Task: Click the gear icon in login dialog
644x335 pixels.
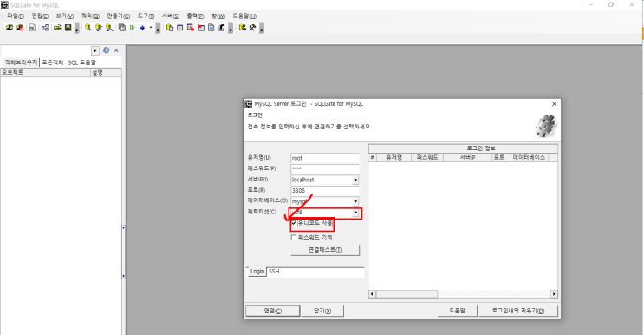Action: 545,126
